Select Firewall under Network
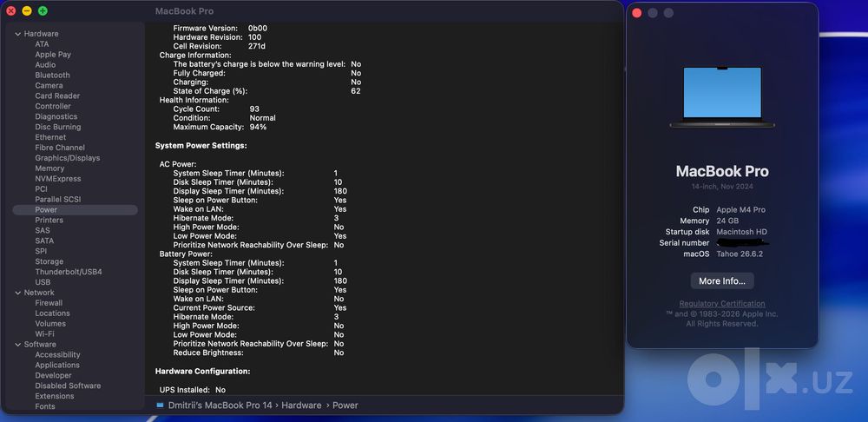 click(x=49, y=303)
